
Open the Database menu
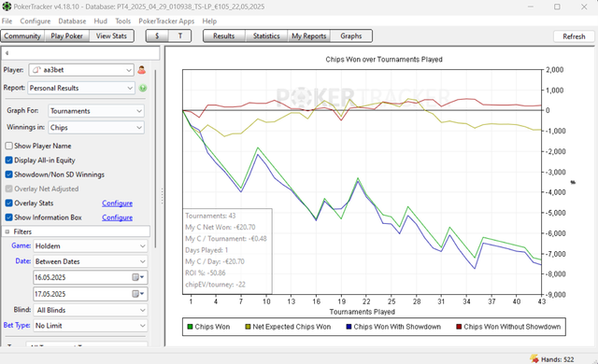pos(72,21)
